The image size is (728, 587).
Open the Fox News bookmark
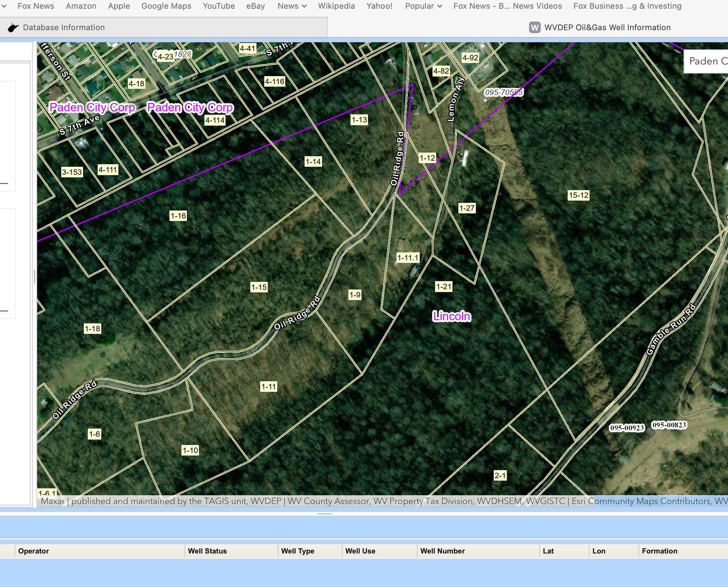tap(36, 6)
